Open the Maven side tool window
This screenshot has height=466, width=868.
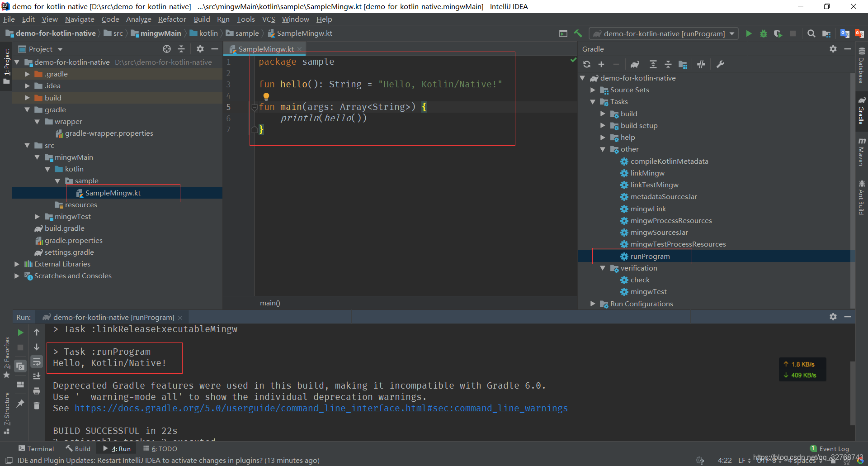[x=862, y=152]
